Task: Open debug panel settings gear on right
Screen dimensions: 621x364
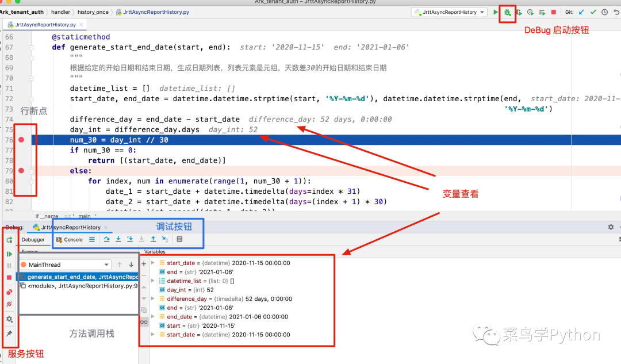Action: (x=611, y=227)
